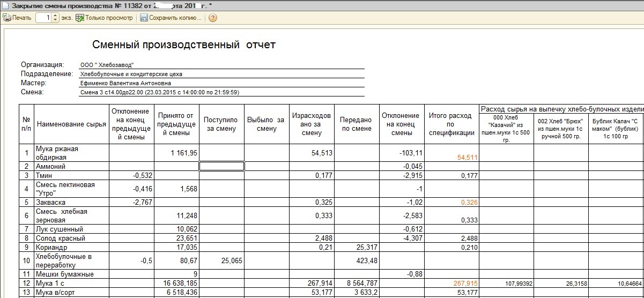644x298 pixels.
Task: Click the 'Израсходовано за смену' column header
Action: [x=311, y=125]
